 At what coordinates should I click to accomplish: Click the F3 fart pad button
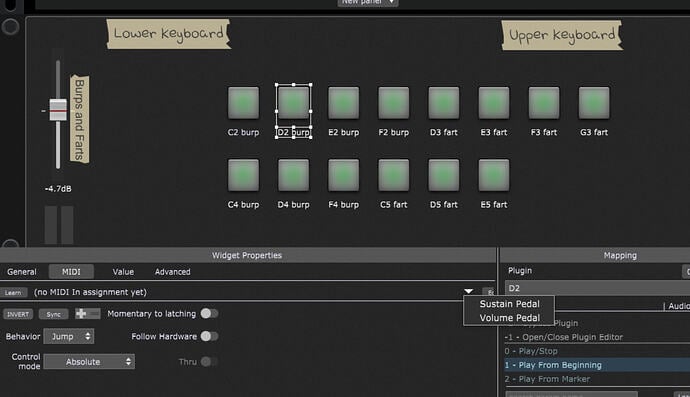(x=544, y=103)
